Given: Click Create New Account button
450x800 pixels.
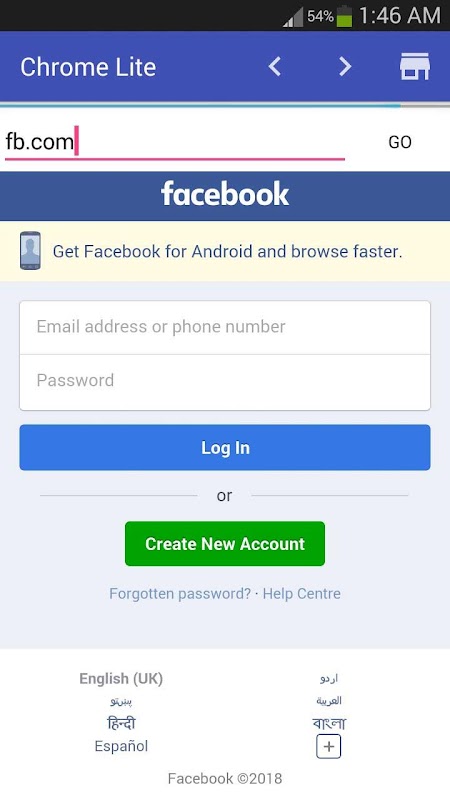Looking at the screenshot, I should [224, 543].
